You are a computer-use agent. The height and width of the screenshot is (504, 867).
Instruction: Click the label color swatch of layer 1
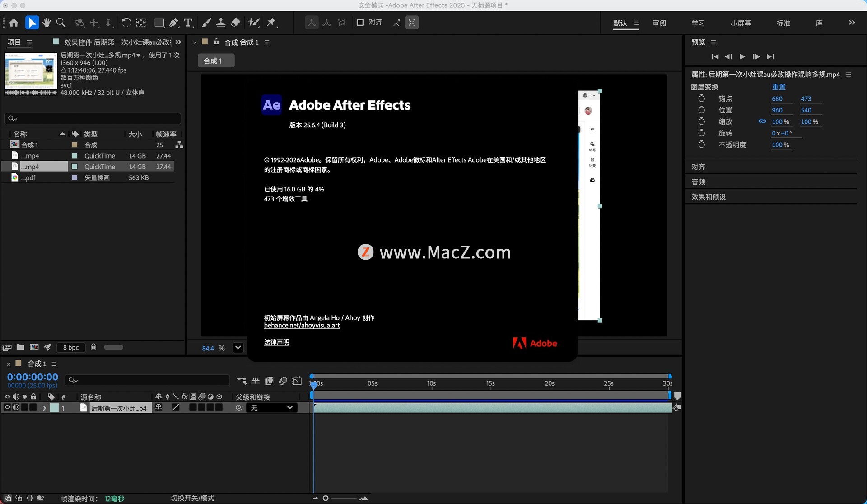coord(54,408)
